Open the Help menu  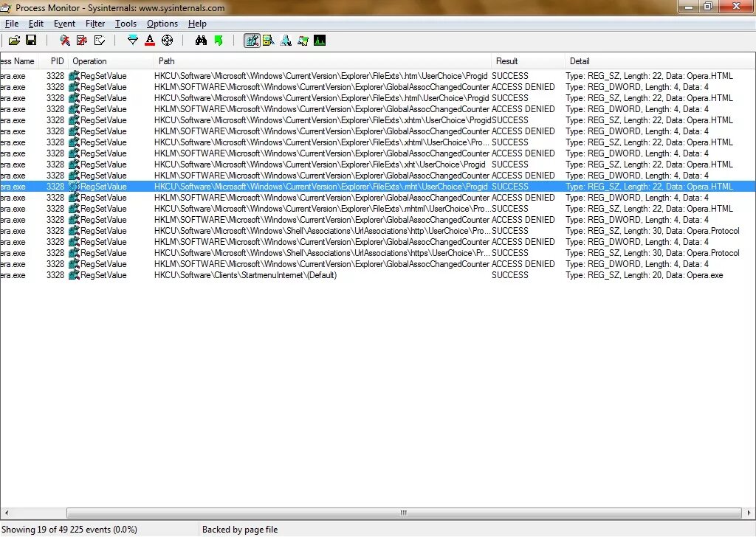[197, 24]
